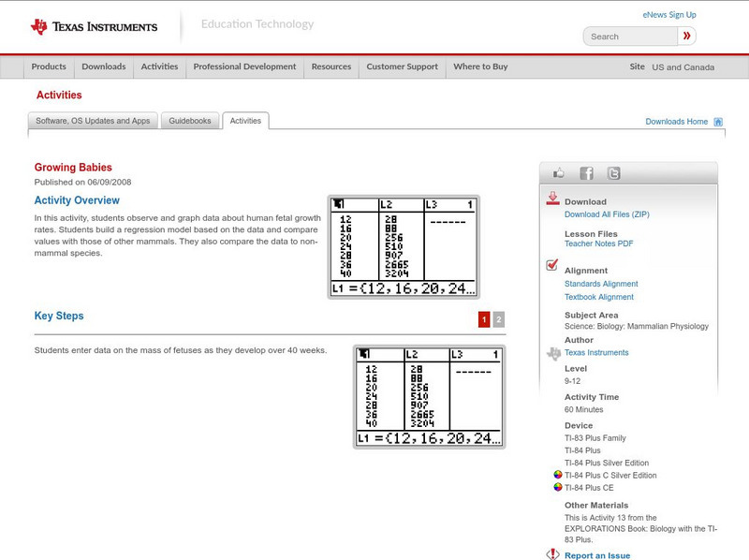Click the TI-84 Plus Silver Edition text

[x=607, y=463]
